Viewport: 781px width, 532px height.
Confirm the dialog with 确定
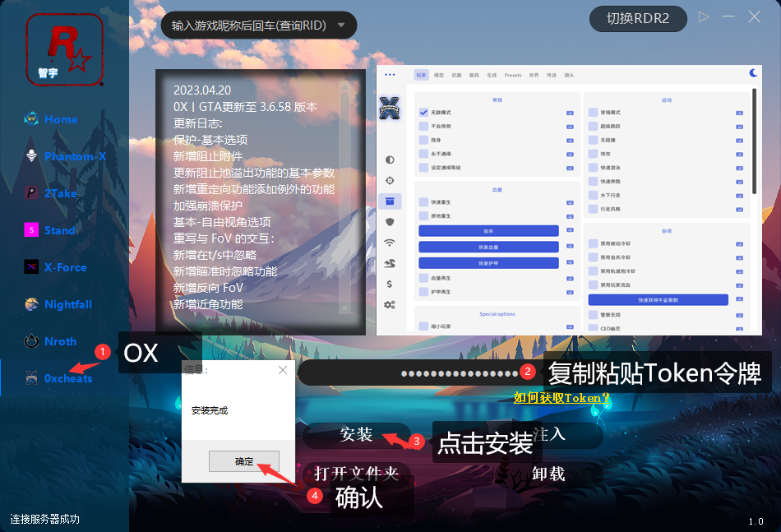[x=244, y=461]
